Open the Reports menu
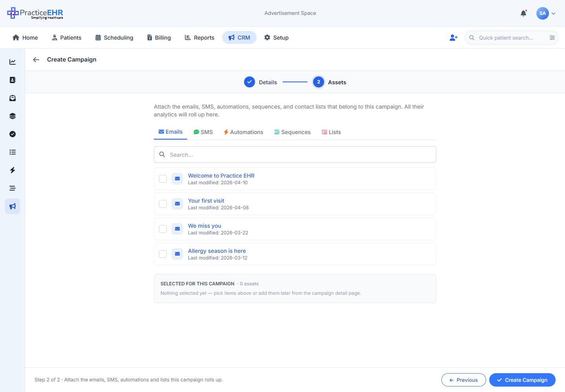 pos(199,38)
